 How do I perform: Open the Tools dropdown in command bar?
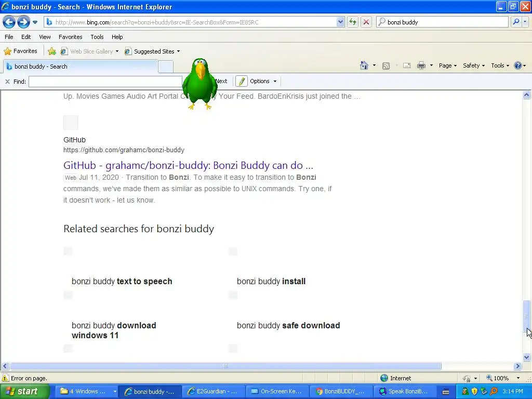point(500,65)
